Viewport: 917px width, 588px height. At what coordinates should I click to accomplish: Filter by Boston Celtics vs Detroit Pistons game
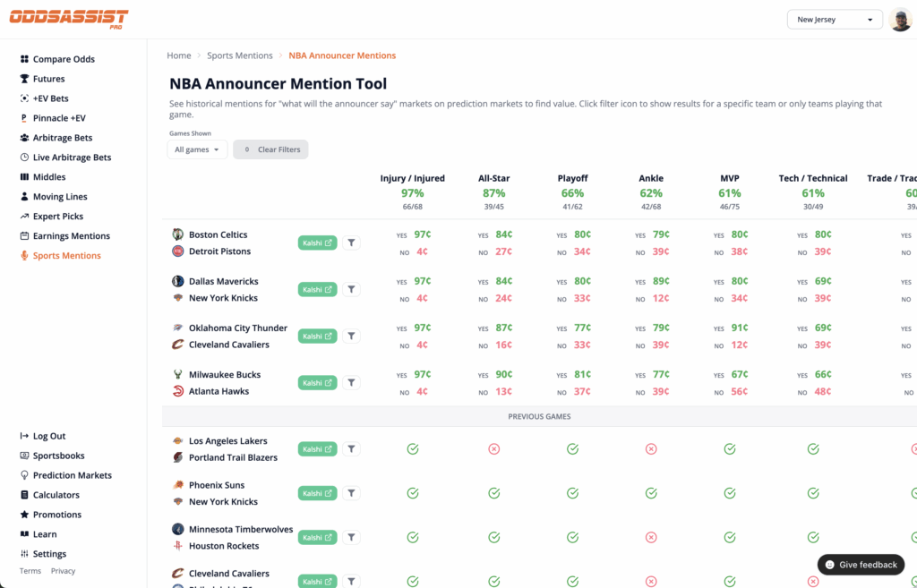[x=351, y=243]
